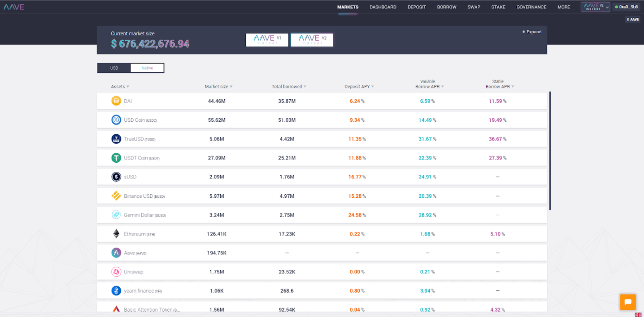Switch the display currency to Native
644x317 pixels.
click(x=147, y=68)
